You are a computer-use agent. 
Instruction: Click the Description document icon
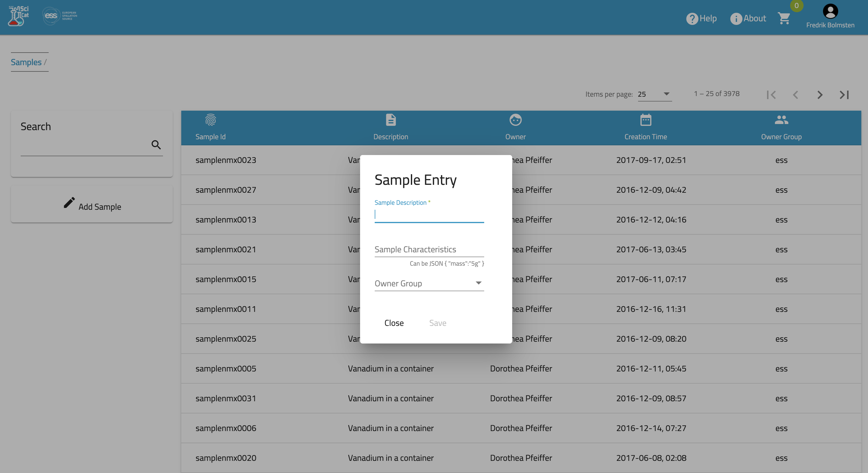click(x=391, y=120)
